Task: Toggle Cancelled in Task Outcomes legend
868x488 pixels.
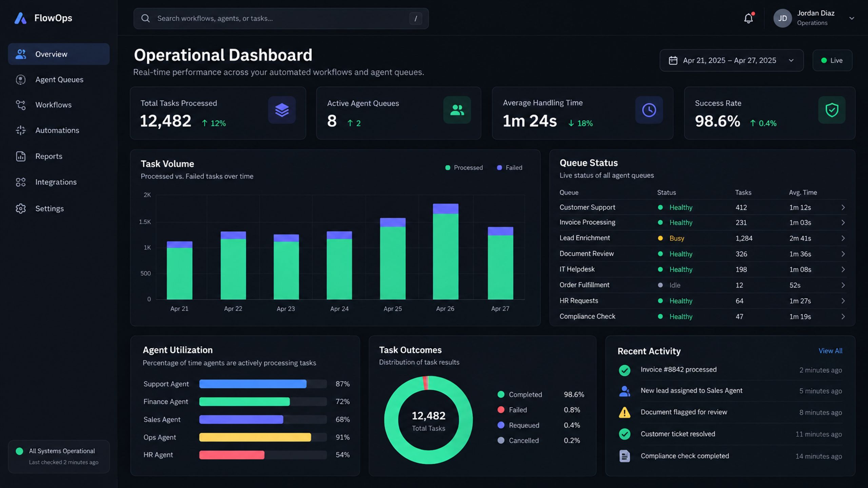Action: (518, 441)
